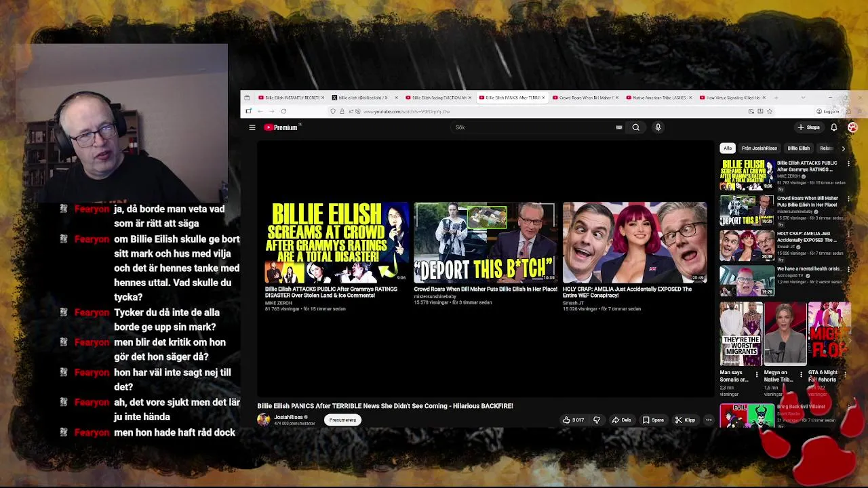Like the video with thumbs up
868x488 pixels.
(x=573, y=420)
